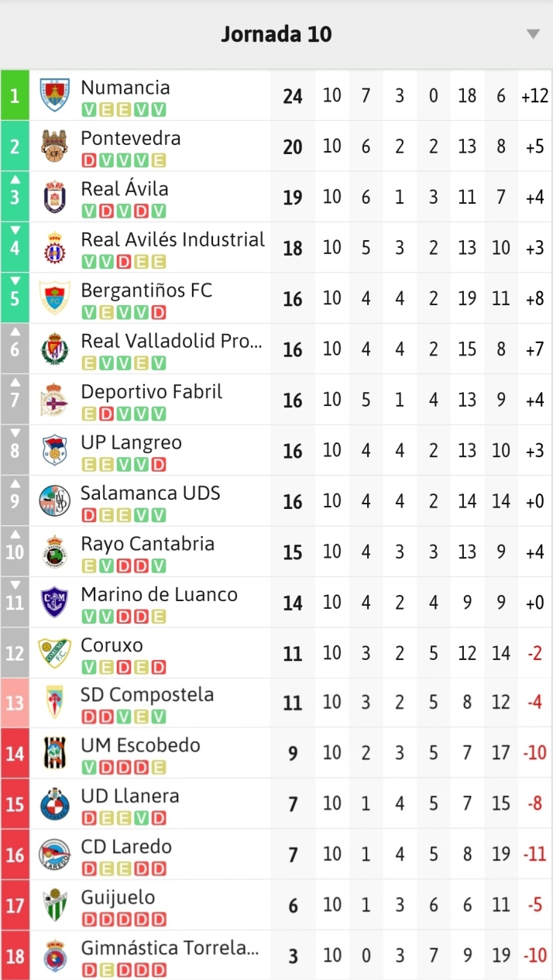553x980 pixels.
Task: Open the Jornada 10 dropdown arrow
Action: pos(532,33)
